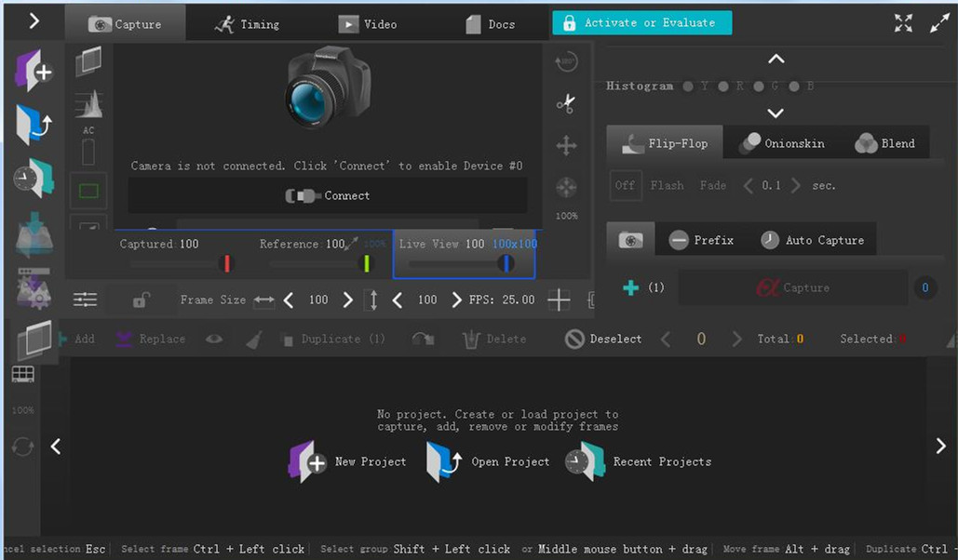Click Activate or Evaluate button

tap(641, 23)
